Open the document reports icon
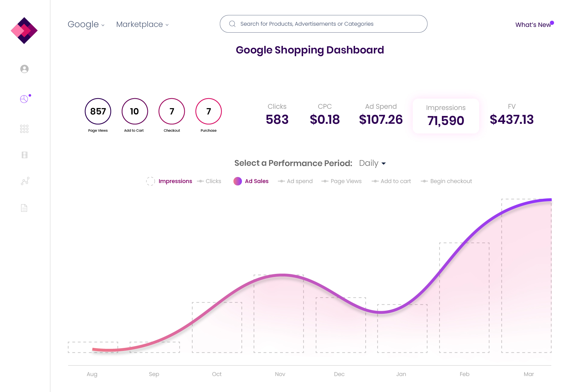570x392 pixels. click(24, 208)
